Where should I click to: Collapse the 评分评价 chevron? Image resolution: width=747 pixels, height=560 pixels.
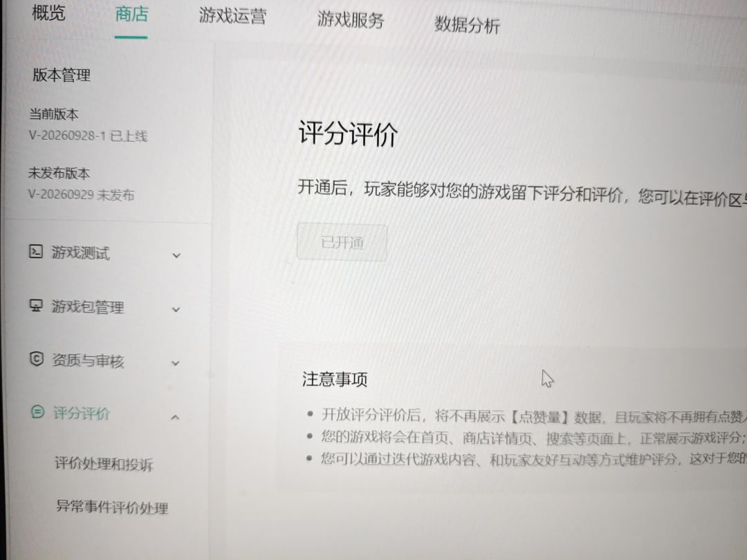pyautogui.click(x=175, y=418)
